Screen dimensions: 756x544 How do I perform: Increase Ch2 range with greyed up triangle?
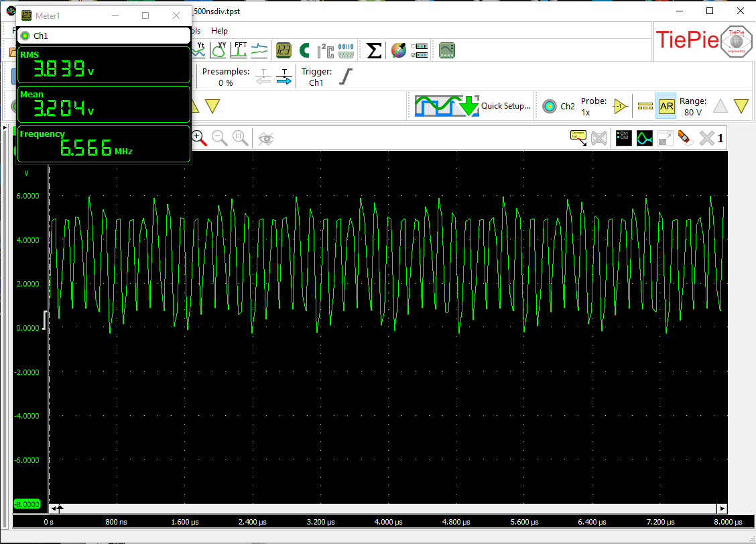point(720,106)
